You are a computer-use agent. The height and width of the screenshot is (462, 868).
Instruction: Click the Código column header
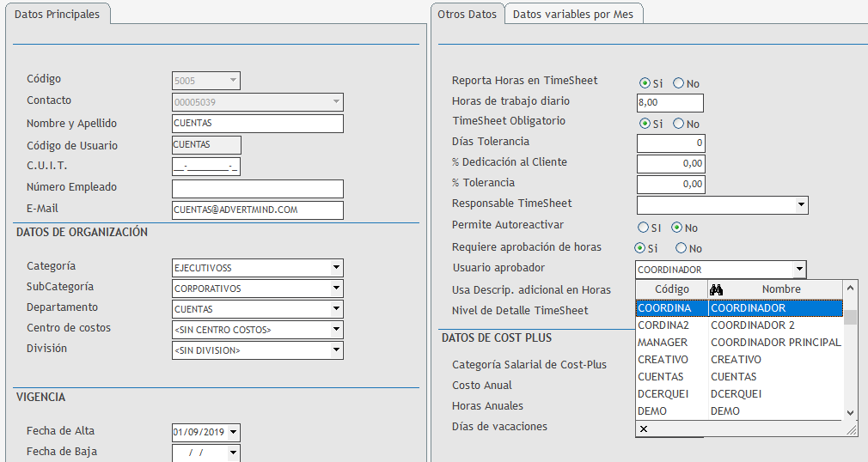[671, 289]
